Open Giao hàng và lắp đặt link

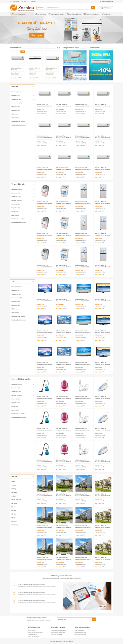pyautogui.click(x=56, y=634)
